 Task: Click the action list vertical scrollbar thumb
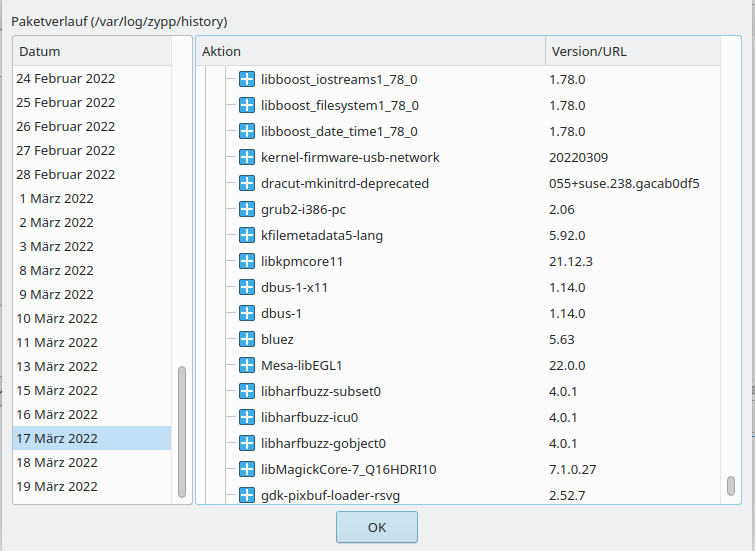tap(730, 485)
